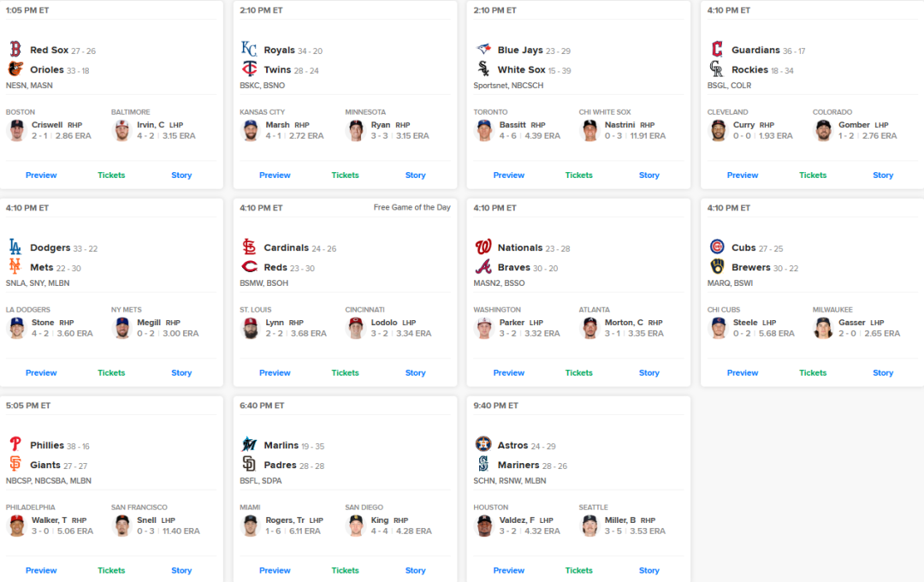Click the Phillies P logo
The image size is (924, 582).
[x=15, y=444]
